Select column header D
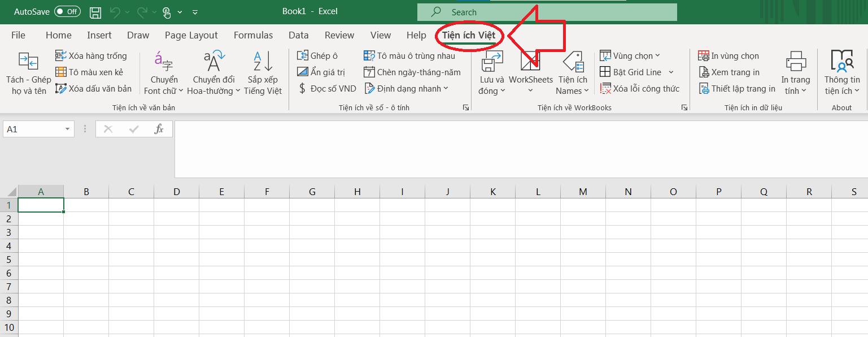This screenshot has height=337, width=868. pos(177,192)
